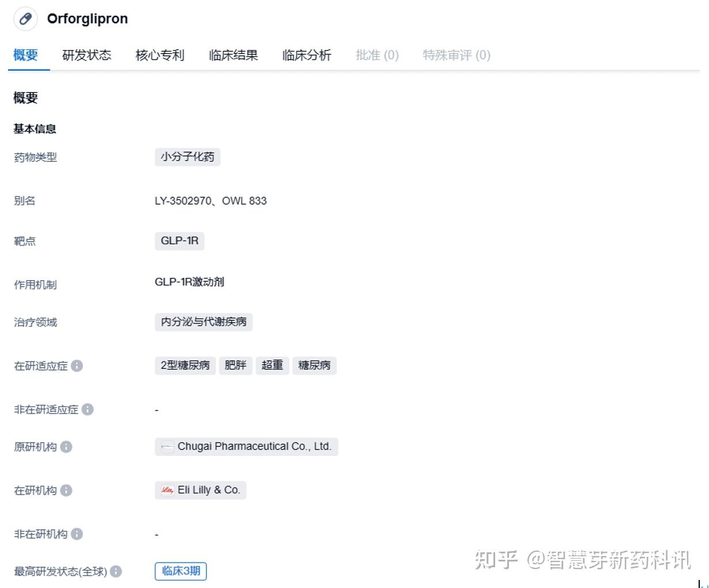Click the GLP-1R target tag
The width and height of the screenshot is (709, 588).
coord(179,241)
